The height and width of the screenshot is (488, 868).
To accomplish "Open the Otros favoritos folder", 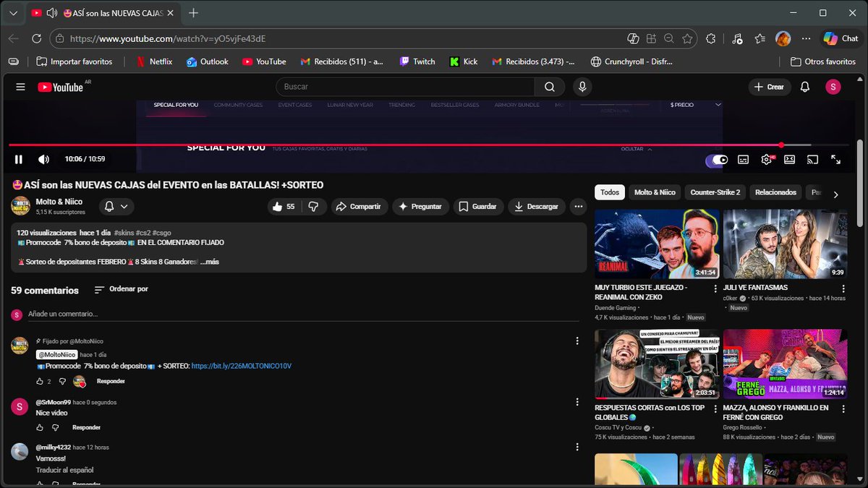I will (823, 61).
